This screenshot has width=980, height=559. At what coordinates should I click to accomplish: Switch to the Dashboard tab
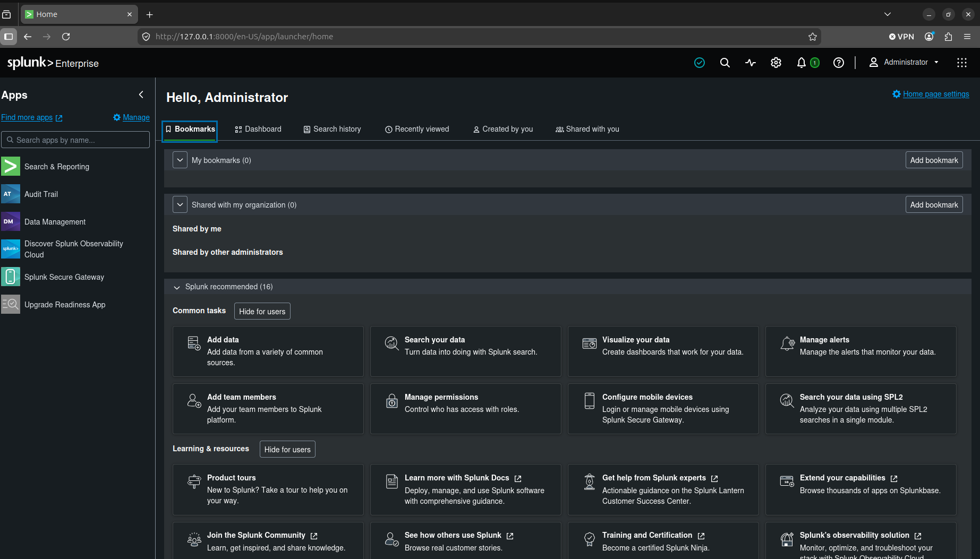258,129
